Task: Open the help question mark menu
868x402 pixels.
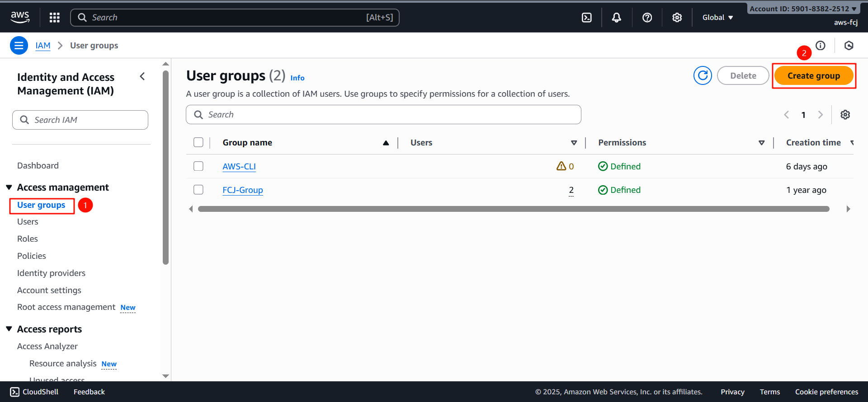Action: 647,17
